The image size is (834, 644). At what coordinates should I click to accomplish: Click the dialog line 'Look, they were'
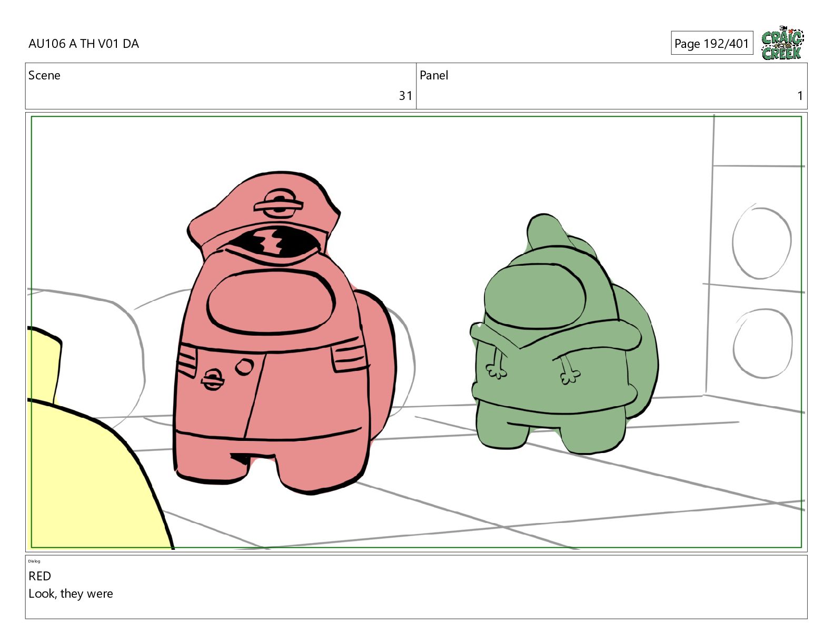coord(71,593)
